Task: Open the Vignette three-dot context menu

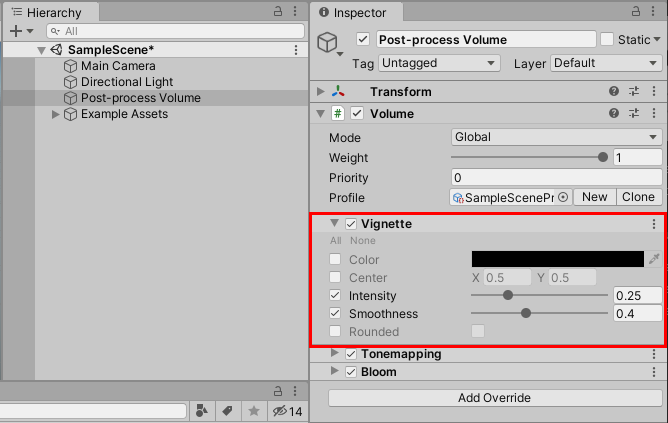Action: pos(654,224)
